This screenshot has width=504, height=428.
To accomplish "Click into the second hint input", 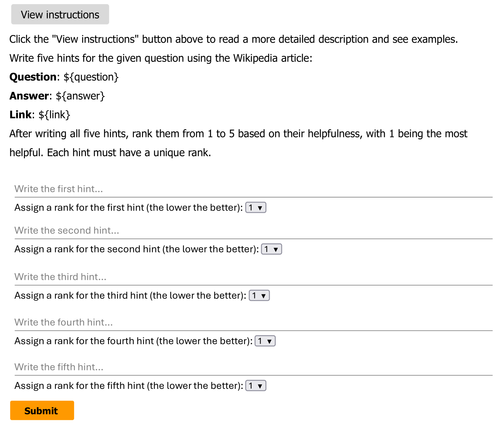I will pos(253,230).
